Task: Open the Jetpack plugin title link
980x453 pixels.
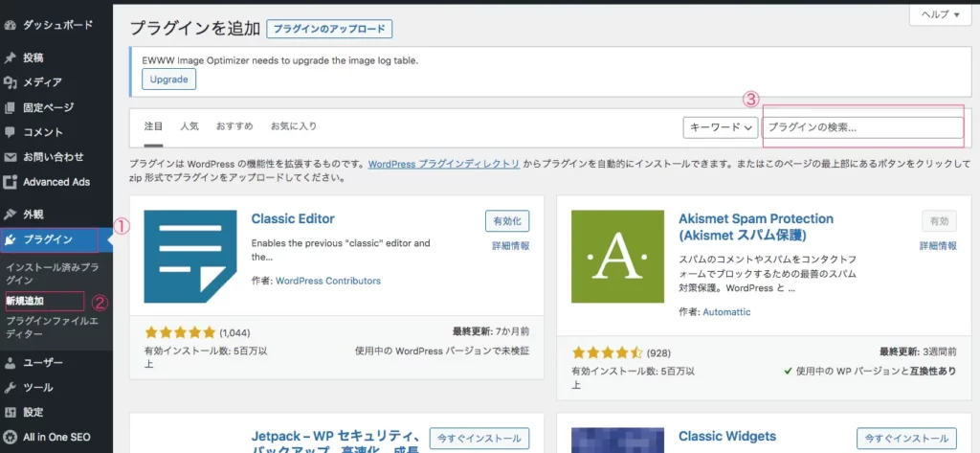Action: click(x=335, y=442)
